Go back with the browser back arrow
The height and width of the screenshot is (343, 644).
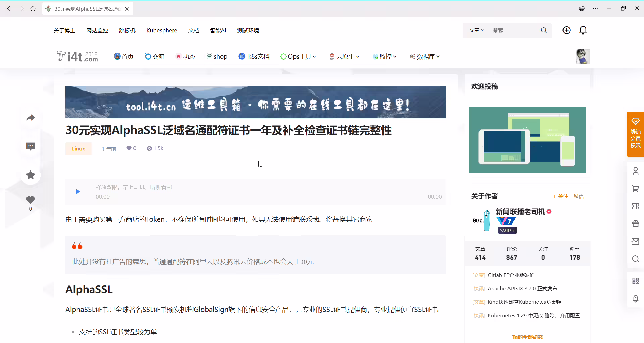(9, 9)
